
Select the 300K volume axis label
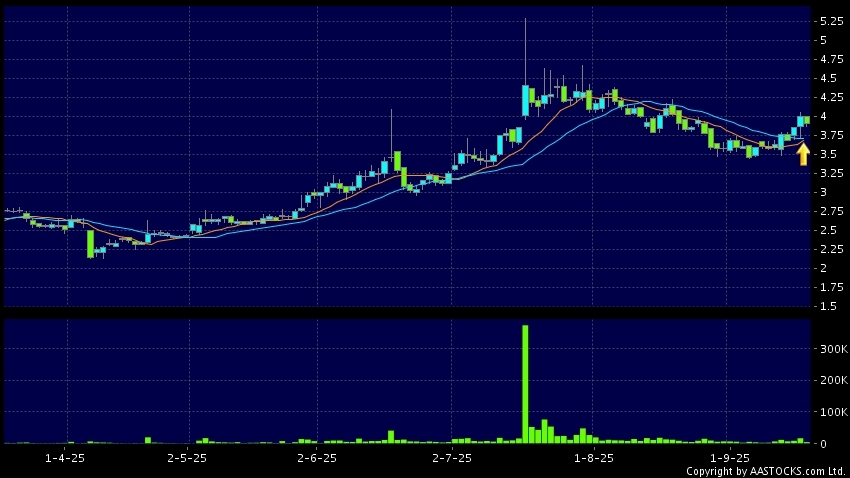click(831, 349)
